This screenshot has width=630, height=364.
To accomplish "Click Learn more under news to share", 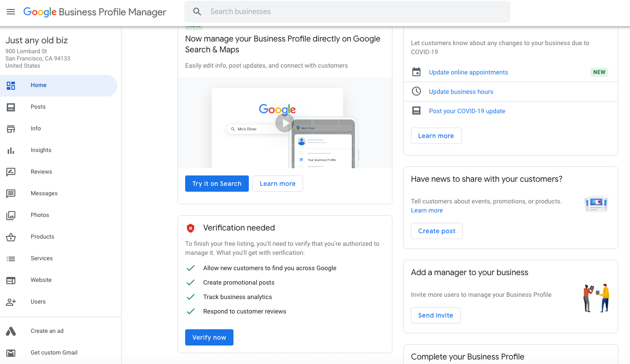I will click(427, 211).
